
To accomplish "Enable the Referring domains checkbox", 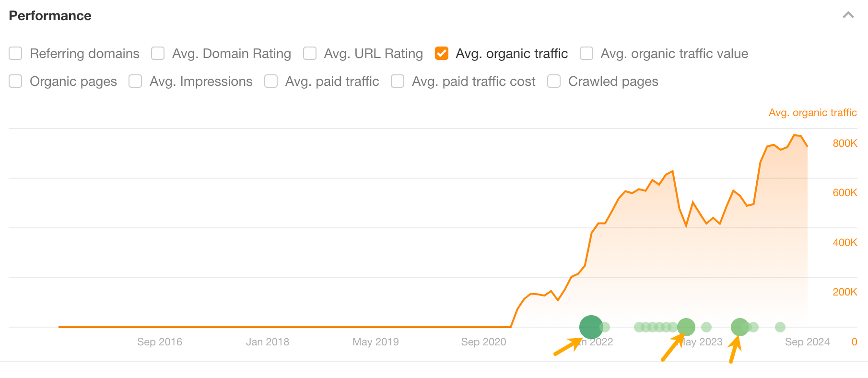I will click(x=16, y=53).
